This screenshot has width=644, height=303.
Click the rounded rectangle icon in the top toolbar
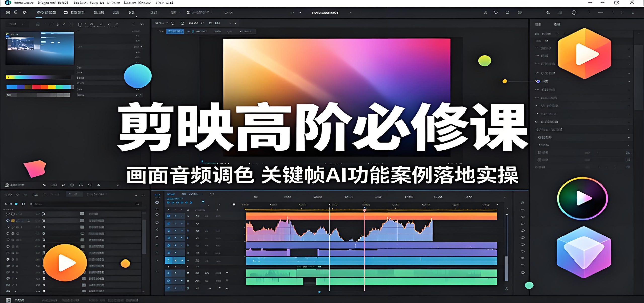65,12
